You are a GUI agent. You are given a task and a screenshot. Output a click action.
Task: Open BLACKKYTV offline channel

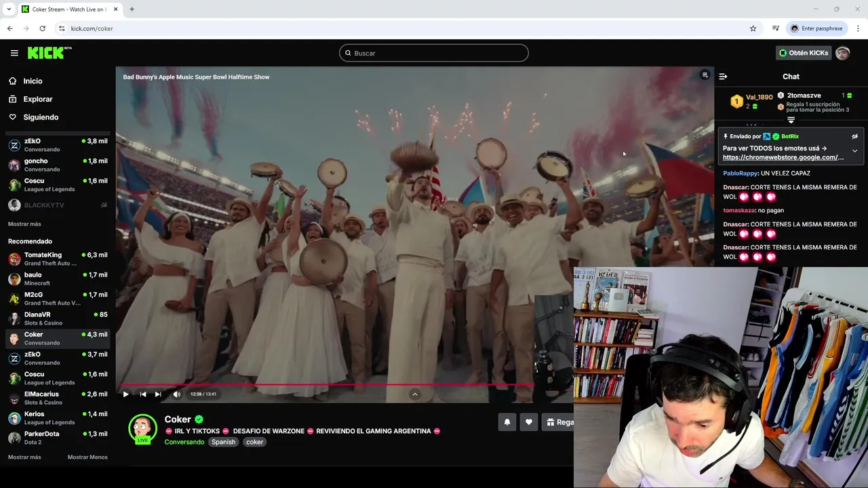point(58,205)
